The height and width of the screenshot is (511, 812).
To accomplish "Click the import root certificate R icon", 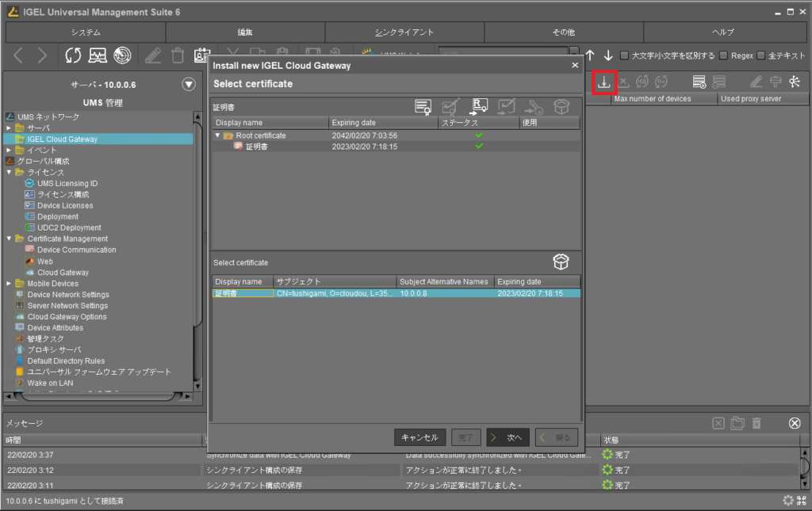I will pos(479,106).
